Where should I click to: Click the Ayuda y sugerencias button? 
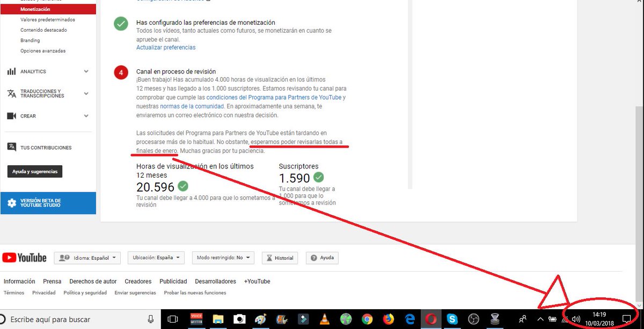[x=35, y=171]
